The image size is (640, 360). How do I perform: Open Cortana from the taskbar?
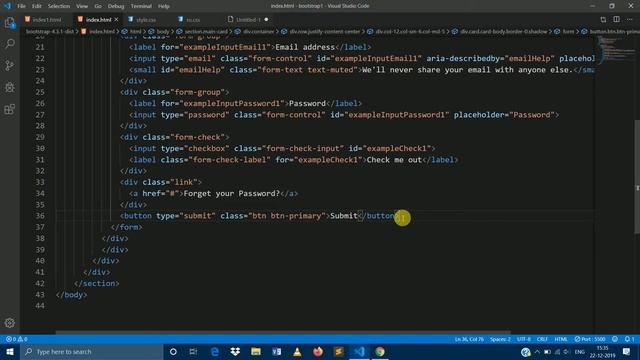coord(173,351)
